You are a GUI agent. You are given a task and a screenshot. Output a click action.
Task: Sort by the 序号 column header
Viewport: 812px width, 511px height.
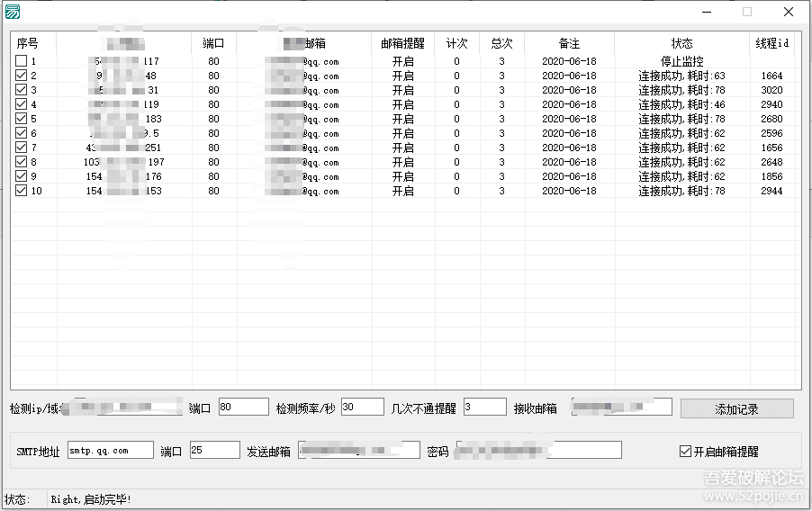click(33, 43)
